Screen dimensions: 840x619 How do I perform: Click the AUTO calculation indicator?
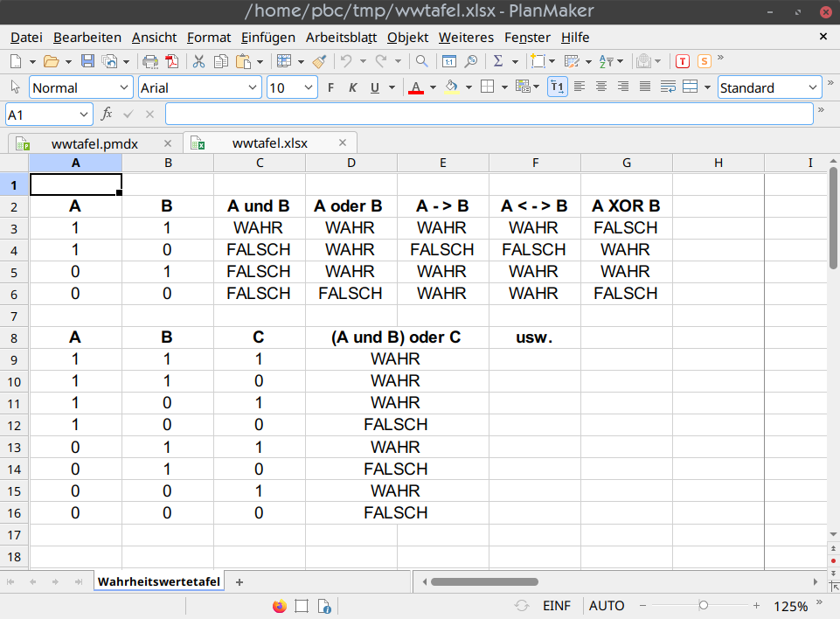pos(607,606)
